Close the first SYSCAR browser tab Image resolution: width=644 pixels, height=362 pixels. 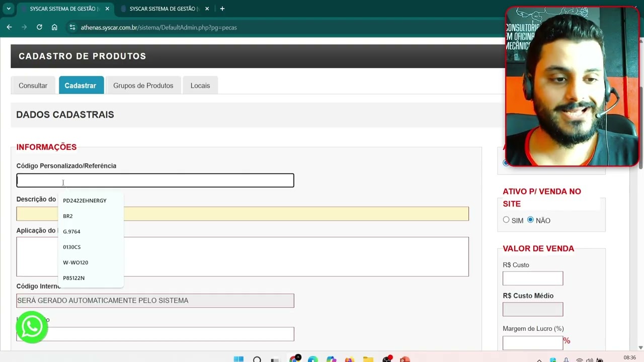pyautogui.click(x=107, y=9)
